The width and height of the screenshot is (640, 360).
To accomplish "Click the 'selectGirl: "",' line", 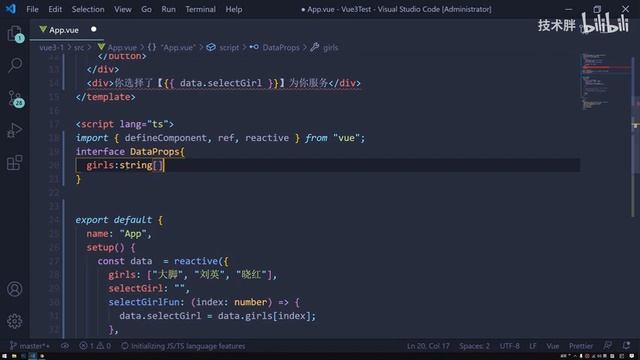I will 149,289.
